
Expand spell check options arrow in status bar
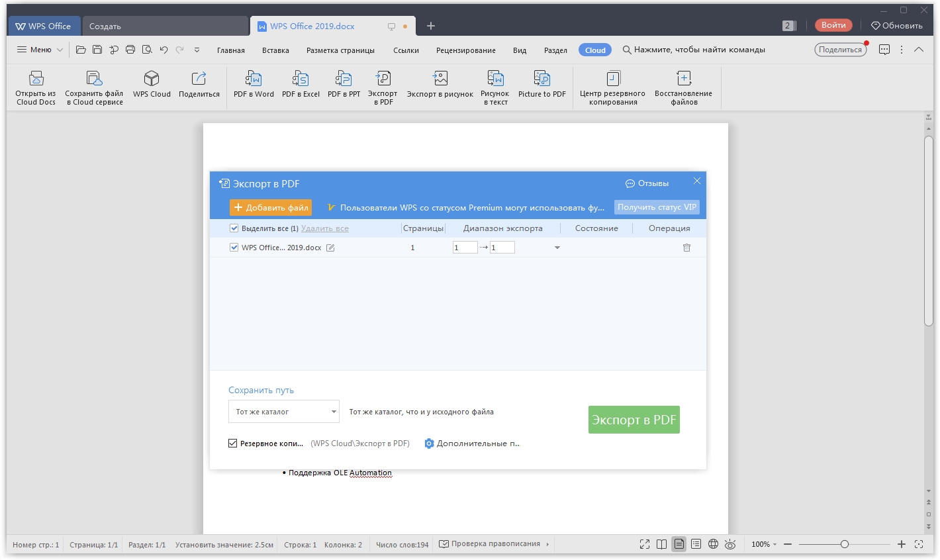(547, 544)
